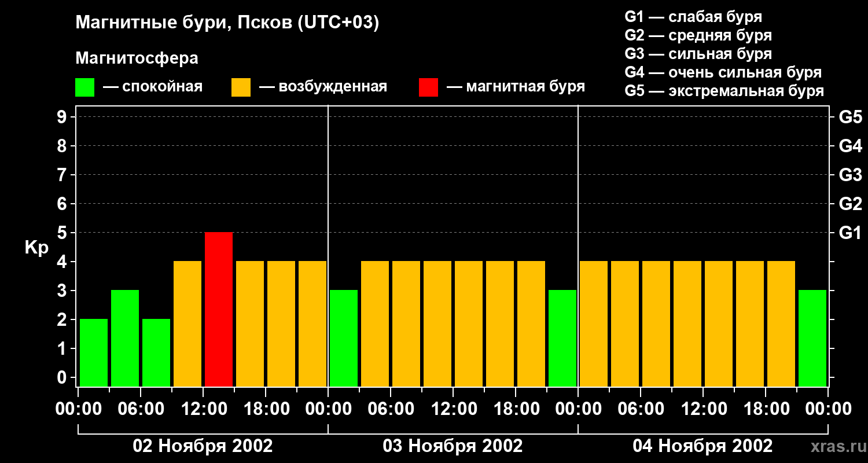Click the 'G4 — очень сильная буря' line
This screenshot has width=868, height=463.
723,72
